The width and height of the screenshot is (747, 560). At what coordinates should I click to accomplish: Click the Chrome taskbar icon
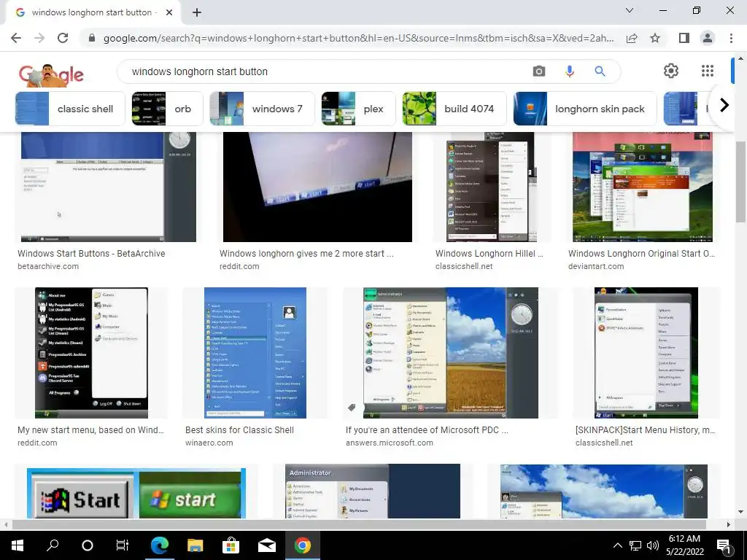[x=303, y=545]
